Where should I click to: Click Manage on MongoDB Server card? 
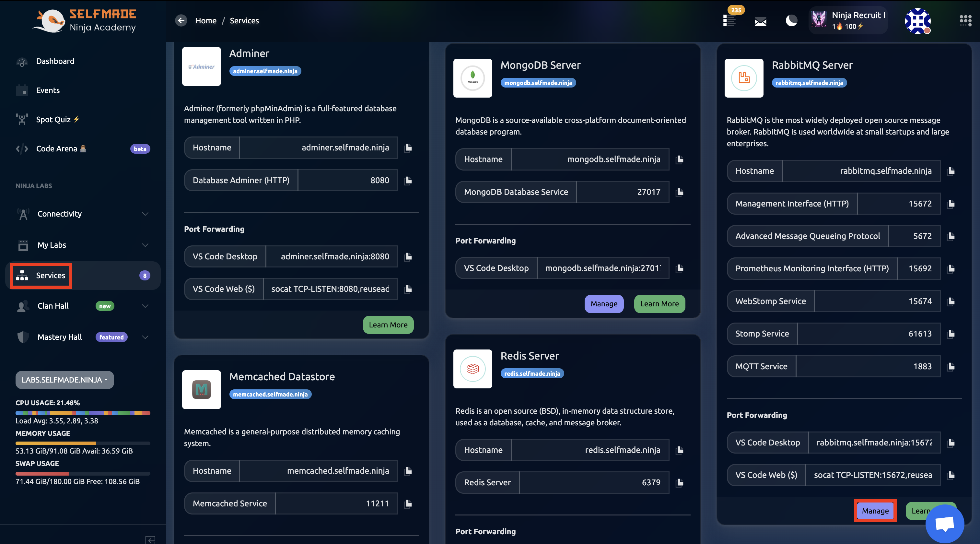point(604,304)
